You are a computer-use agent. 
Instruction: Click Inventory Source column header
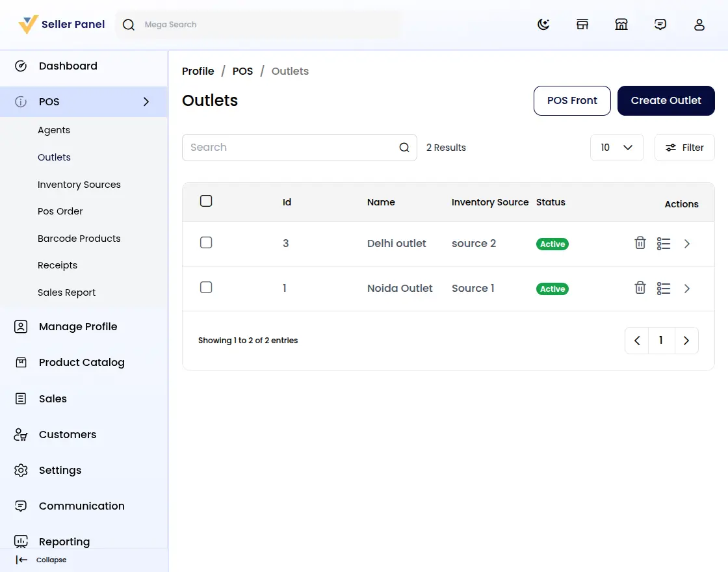[490, 202]
